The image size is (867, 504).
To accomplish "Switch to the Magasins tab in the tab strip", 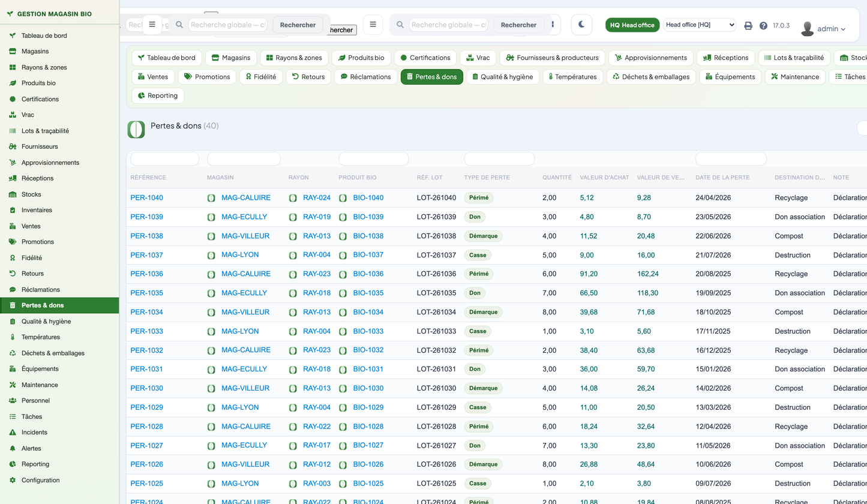I will [231, 58].
